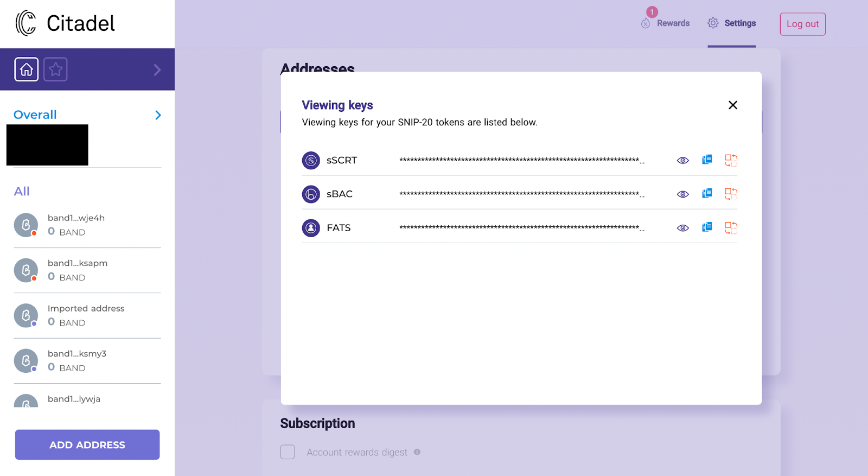
Task: Reveal the sBAC viewing key
Action: point(683,194)
